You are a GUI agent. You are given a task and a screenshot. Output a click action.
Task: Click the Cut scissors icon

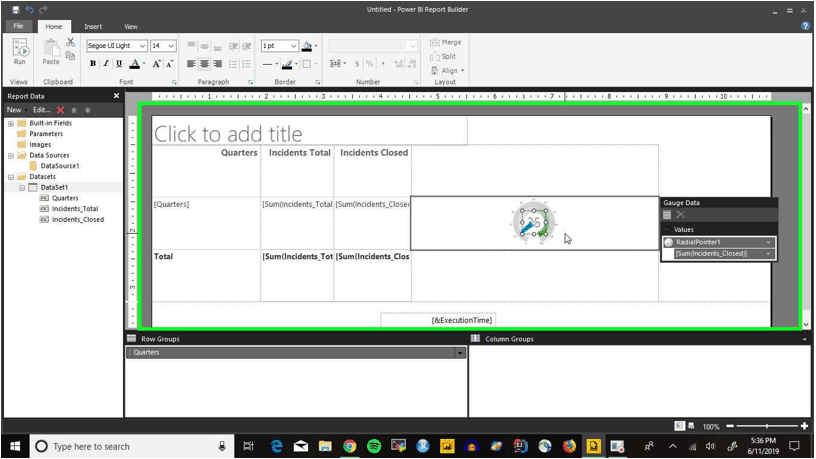71,42
